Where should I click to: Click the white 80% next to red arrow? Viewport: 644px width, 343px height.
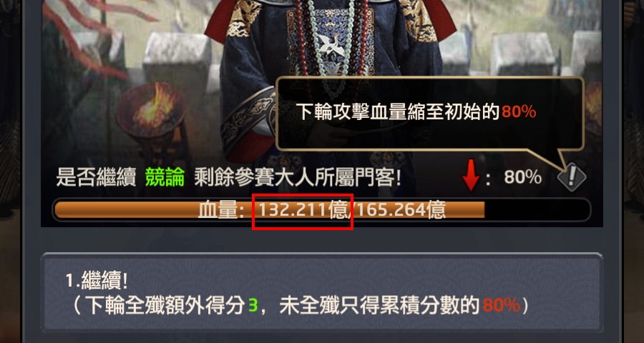[522, 177]
